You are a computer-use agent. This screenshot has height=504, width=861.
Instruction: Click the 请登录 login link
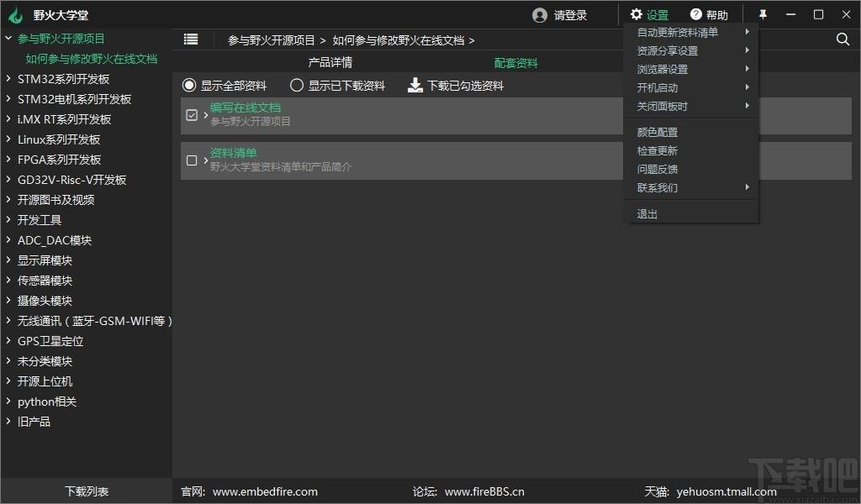(x=570, y=15)
